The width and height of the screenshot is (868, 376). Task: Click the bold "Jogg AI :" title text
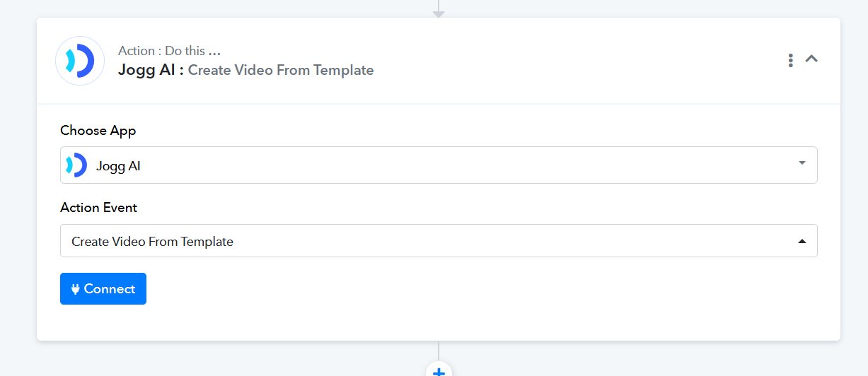pyautogui.click(x=151, y=70)
